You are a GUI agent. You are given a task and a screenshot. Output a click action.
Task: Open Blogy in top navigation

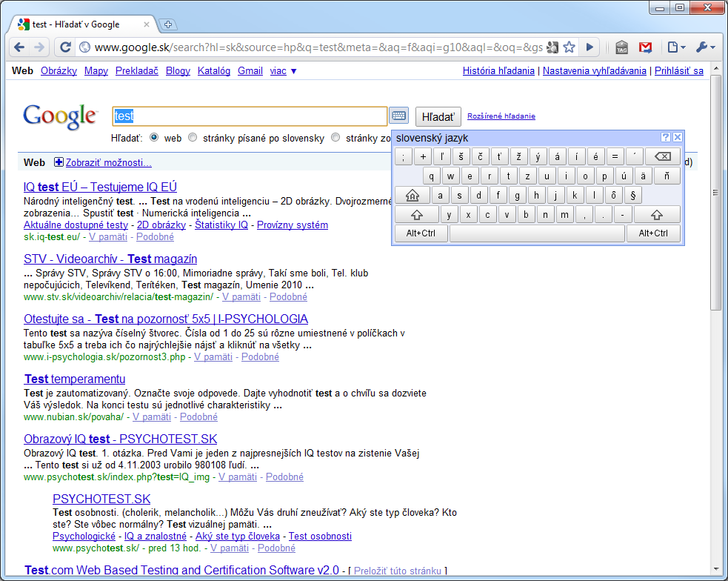coord(178,71)
